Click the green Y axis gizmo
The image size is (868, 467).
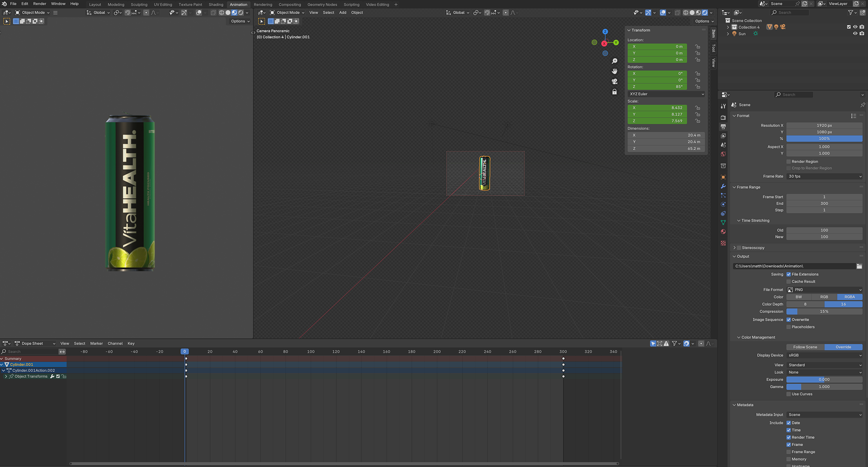point(616,43)
